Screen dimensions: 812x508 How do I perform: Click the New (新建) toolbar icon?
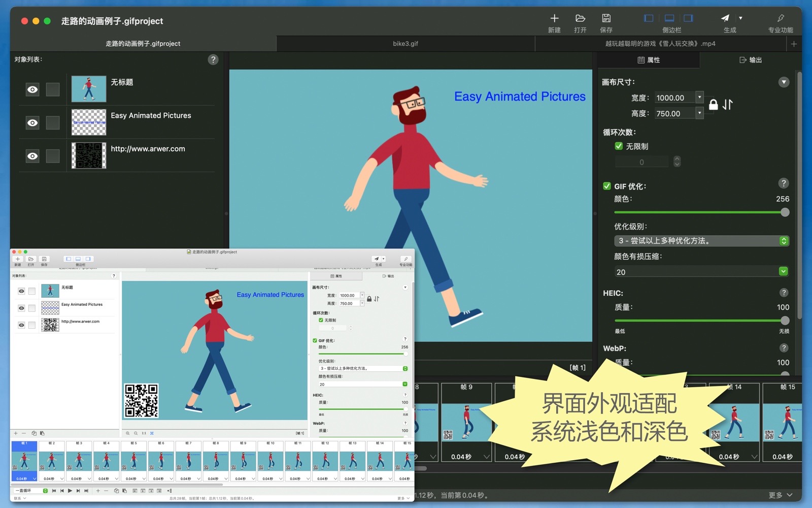tap(554, 19)
